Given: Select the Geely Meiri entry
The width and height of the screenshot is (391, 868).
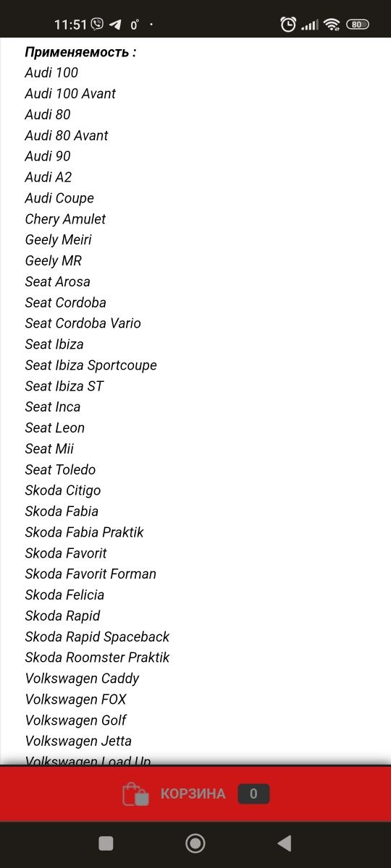Looking at the screenshot, I should click(x=58, y=239).
